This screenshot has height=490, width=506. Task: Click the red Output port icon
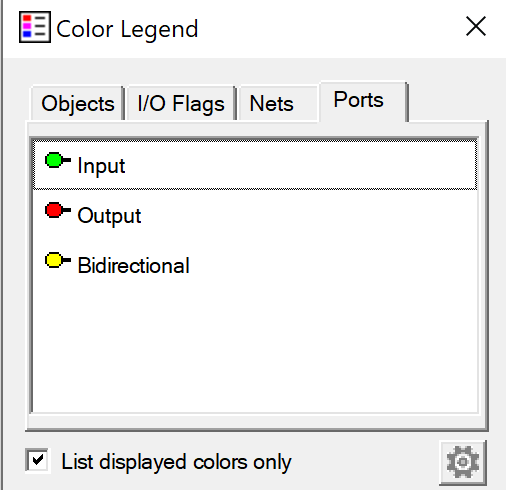point(58,210)
